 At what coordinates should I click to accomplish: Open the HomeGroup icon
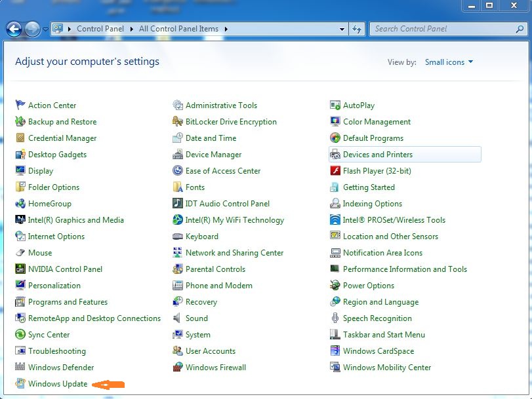20,203
